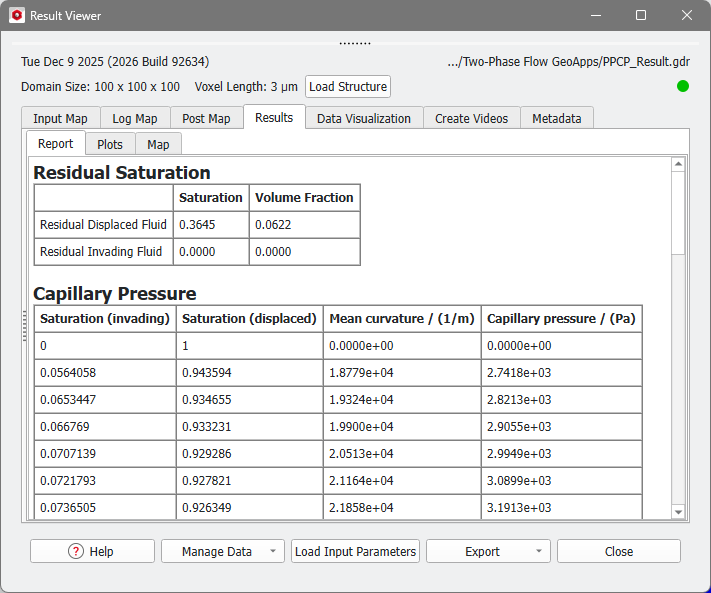Click the dotted collapse handle at top
This screenshot has width=711, height=593.
click(x=355, y=44)
